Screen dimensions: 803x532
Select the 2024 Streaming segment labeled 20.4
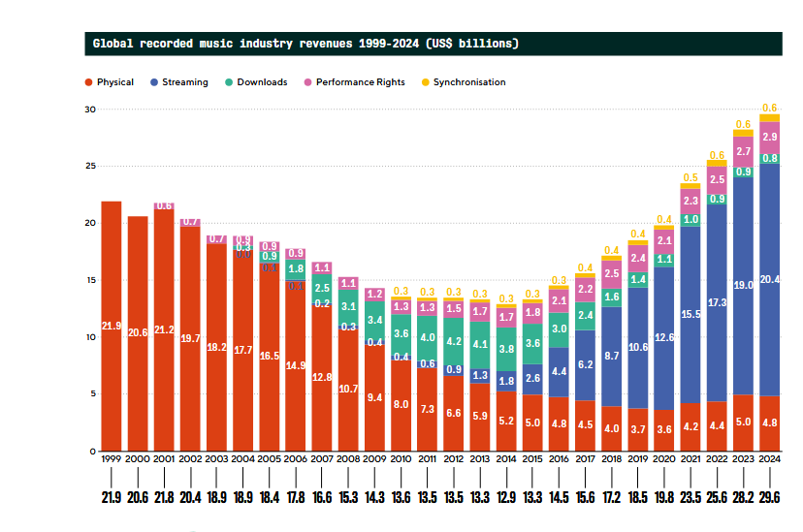tap(769, 279)
